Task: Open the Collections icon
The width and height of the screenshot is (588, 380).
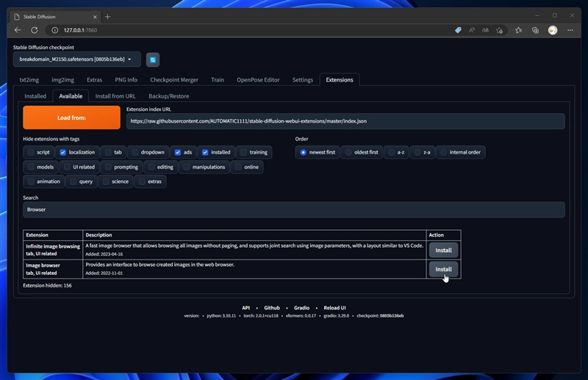Action: (536, 30)
